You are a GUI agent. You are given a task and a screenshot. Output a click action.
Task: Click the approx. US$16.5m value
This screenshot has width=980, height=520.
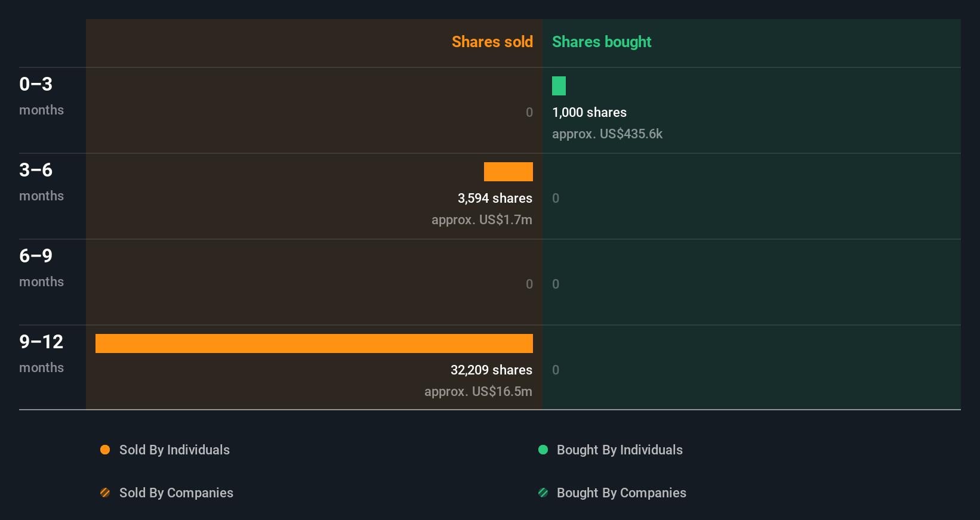coord(478,392)
